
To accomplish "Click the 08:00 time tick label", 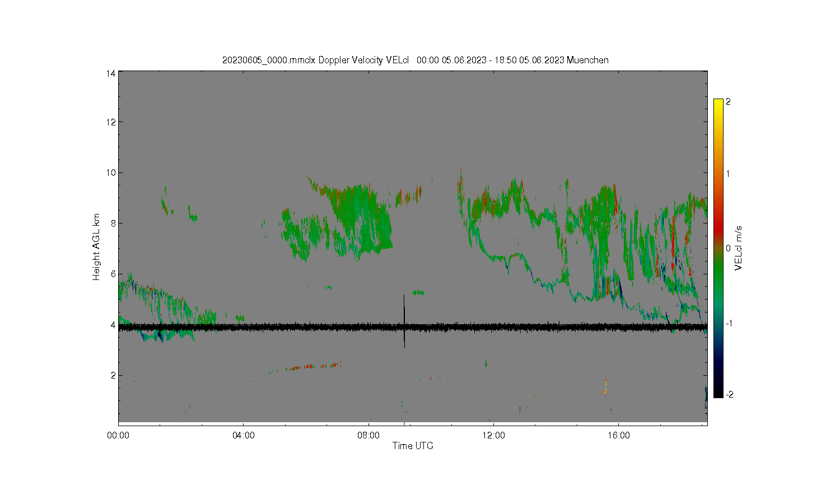I will (x=368, y=435).
